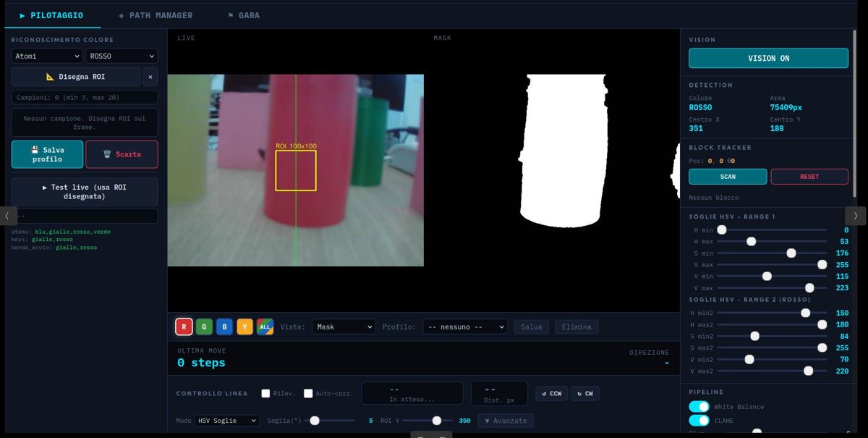The image size is (868, 438).
Task: Click the Salva profile button
Action: coord(532,327)
